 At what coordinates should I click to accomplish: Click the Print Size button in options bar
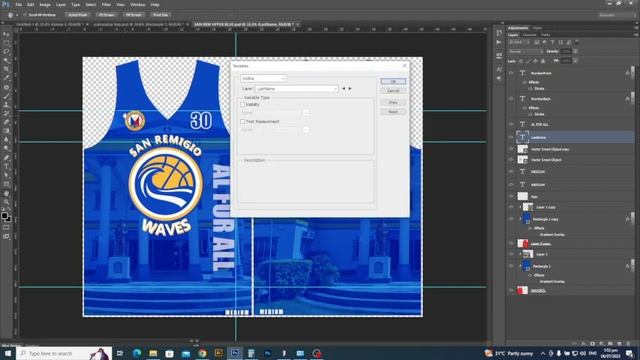(160, 15)
